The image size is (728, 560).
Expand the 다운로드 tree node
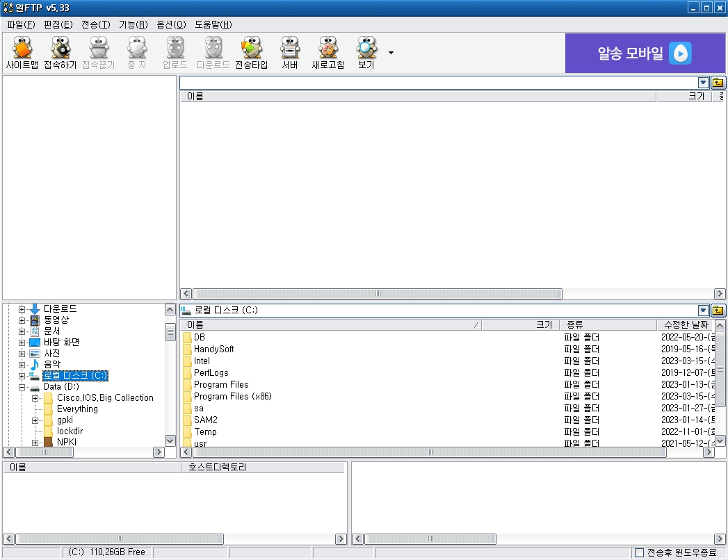coord(22,309)
